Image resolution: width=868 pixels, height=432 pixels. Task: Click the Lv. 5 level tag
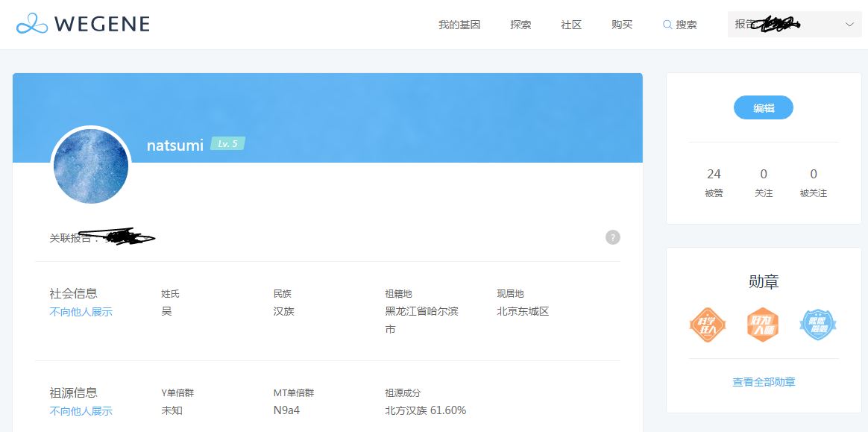(x=227, y=143)
